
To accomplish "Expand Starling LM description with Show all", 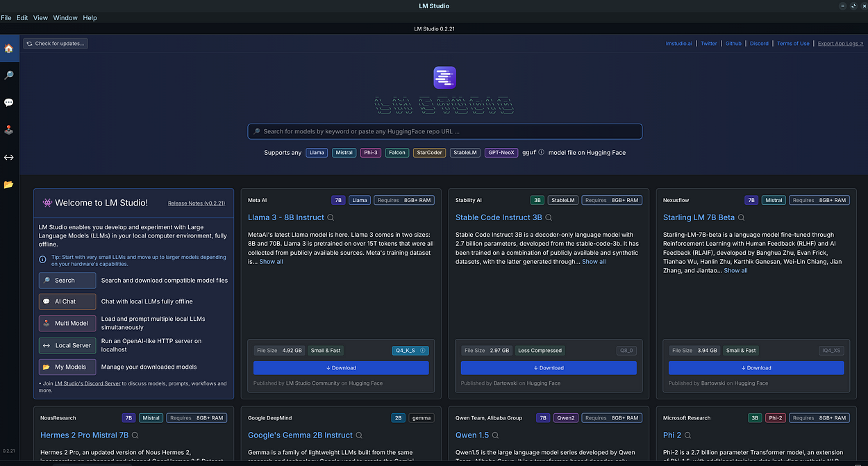I will click(x=735, y=270).
